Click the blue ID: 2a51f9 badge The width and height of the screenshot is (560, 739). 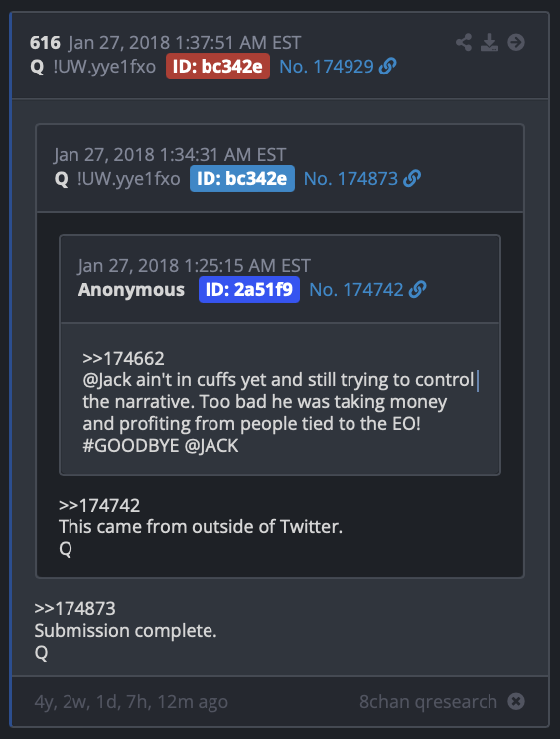tap(249, 290)
